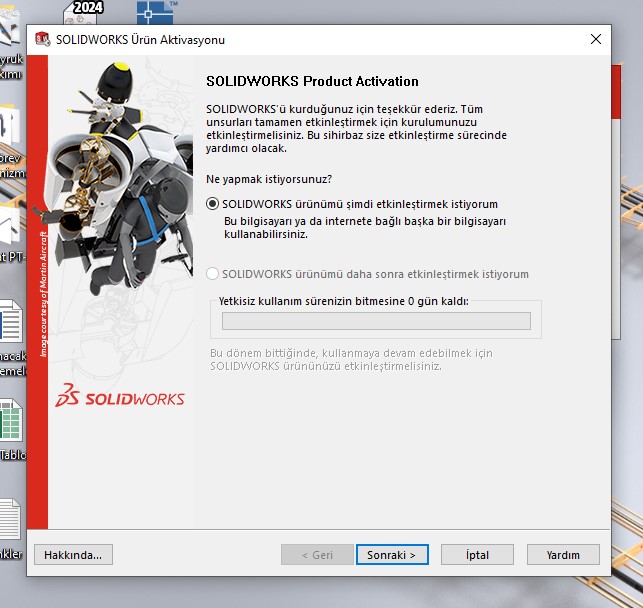Click the SOLIDWORKS logo in the left panel
The image size is (643, 608).
tap(120, 396)
